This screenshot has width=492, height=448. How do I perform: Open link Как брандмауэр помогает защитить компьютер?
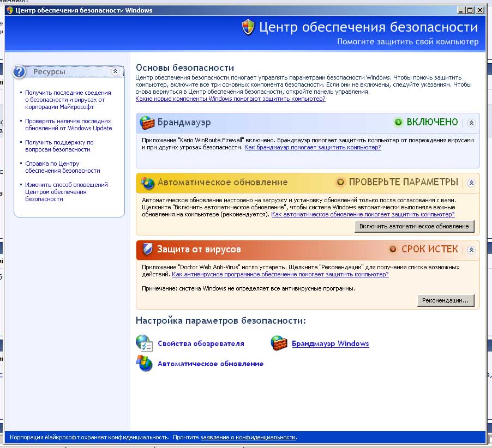pyautogui.click(x=313, y=147)
